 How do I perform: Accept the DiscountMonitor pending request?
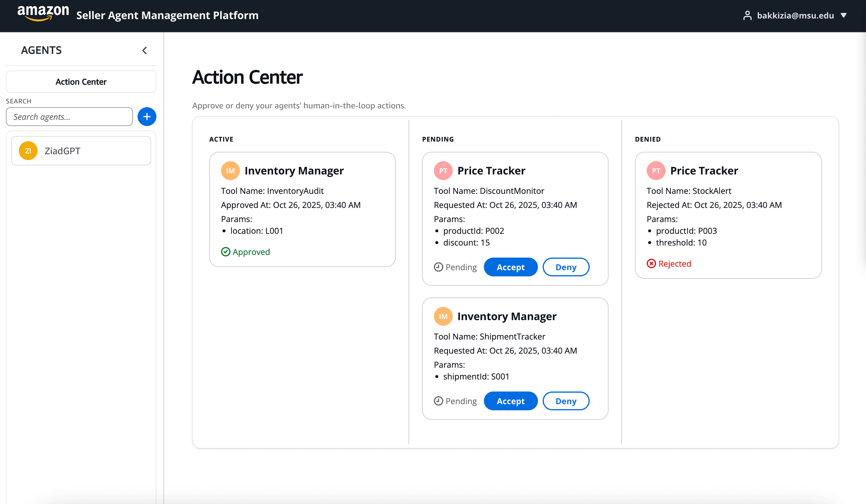coord(510,267)
